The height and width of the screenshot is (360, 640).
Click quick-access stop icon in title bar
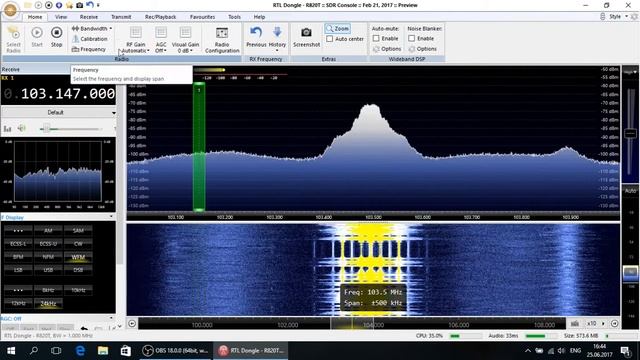tap(49, 5)
